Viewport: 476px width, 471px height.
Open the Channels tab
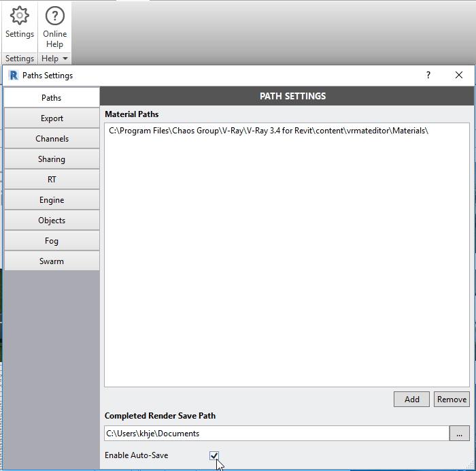click(52, 139)
